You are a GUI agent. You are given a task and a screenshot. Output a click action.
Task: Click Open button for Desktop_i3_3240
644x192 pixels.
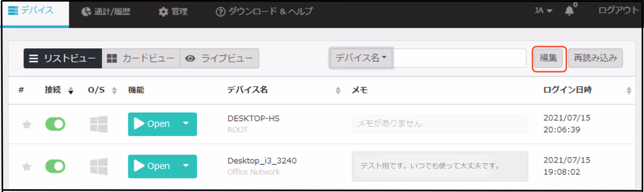pyautogui.click(x=152, y=166)
